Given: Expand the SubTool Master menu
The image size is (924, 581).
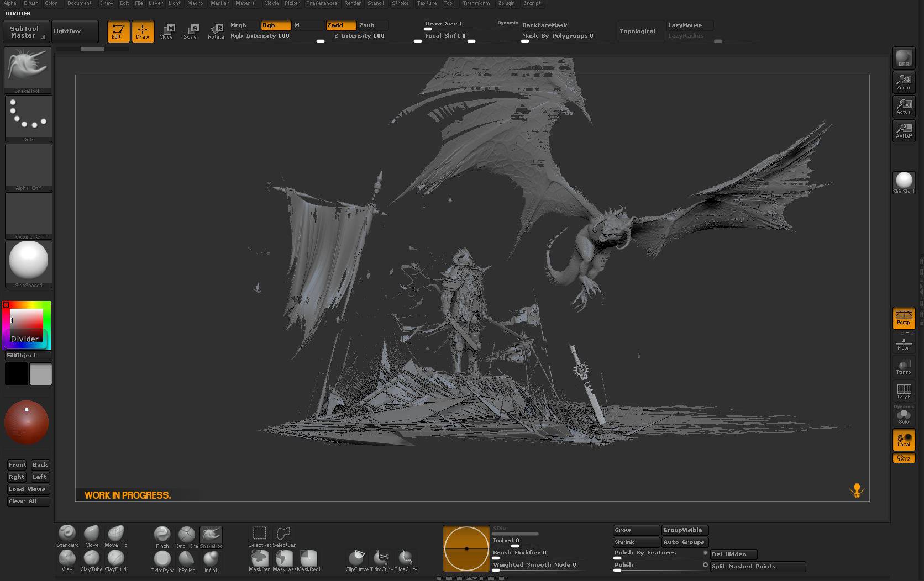Looking at the screenshot, I should (25, 31).
